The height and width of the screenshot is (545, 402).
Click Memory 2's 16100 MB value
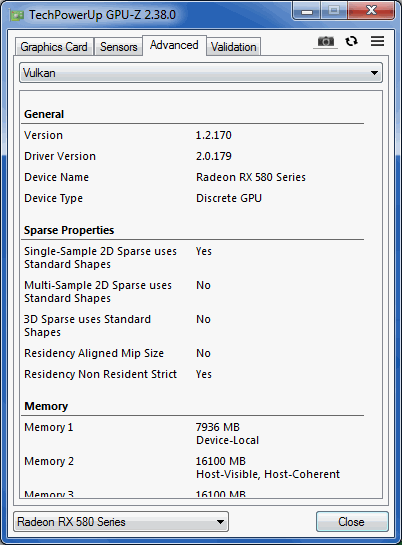click(x=221, y=461)
